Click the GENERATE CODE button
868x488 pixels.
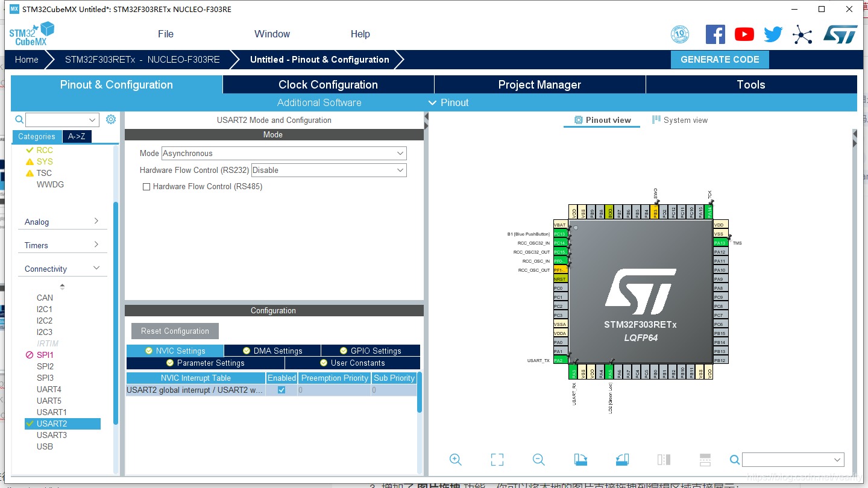click(720, 59)
